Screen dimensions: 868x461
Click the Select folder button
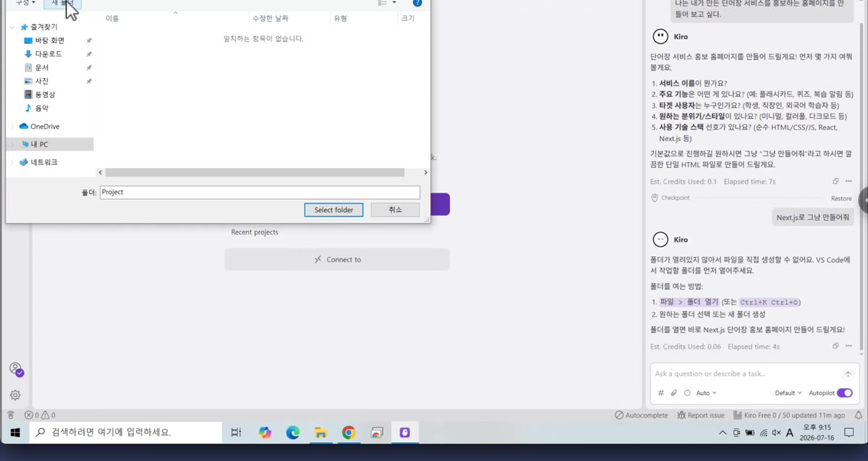(x=333, y=210)
